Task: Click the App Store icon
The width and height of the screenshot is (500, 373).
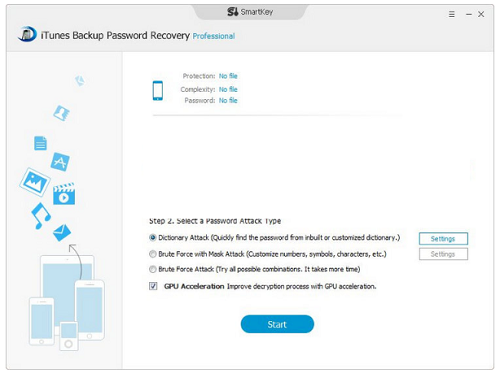Action: tap(60, 162)
